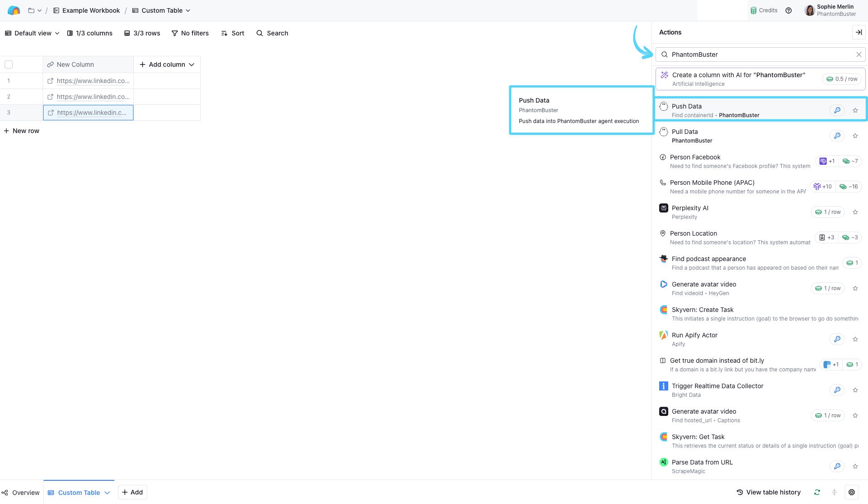Select the Perplexity AI action

(760, 212)
